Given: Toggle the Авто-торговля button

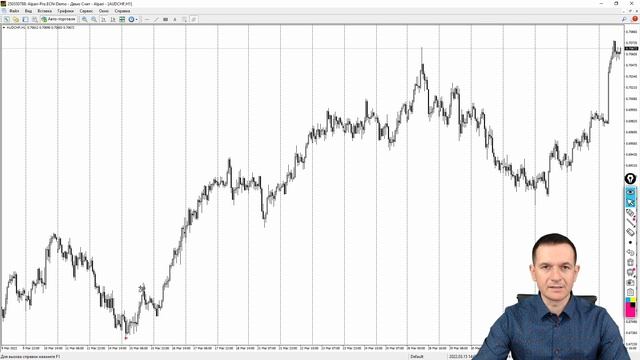Looking at the screenshot, I should [58, 19].
